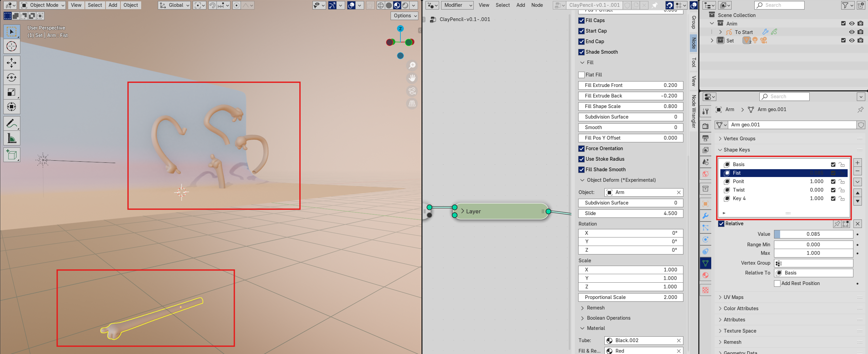Open the 3D viewport Object menu

(x=131, y=5)
